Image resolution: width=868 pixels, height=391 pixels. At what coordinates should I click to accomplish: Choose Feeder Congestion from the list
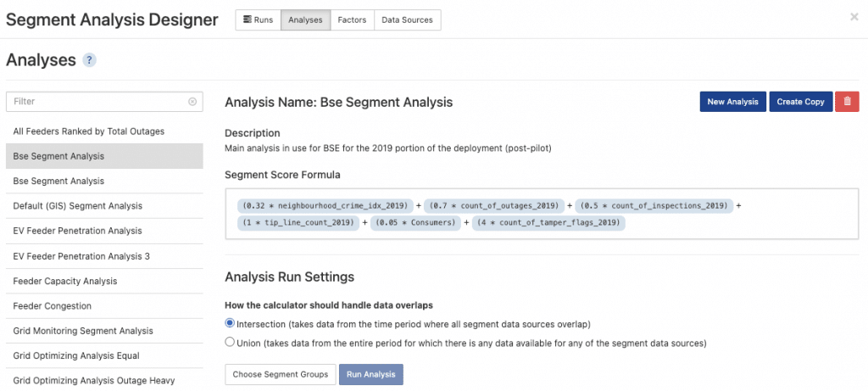coord(53,306)
